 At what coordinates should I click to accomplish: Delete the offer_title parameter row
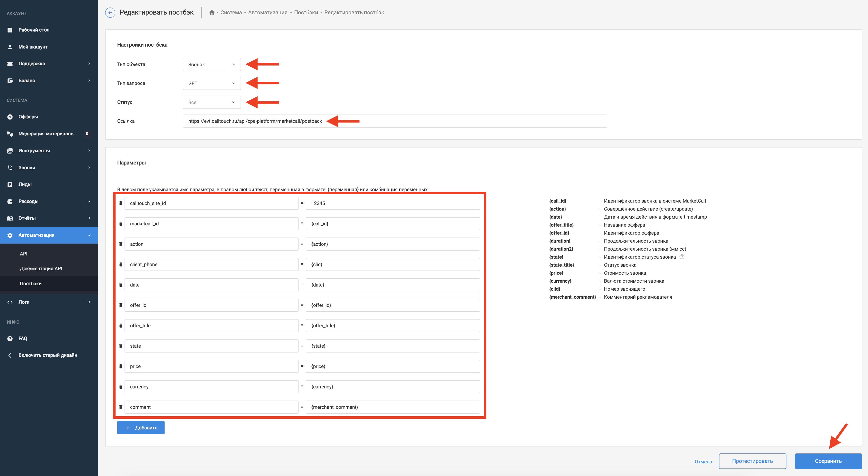point(121,326)
